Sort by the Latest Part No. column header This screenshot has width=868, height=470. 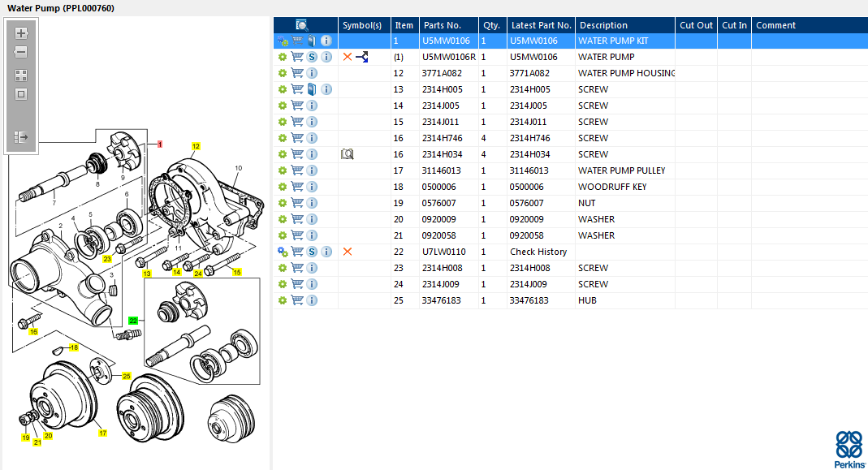pyautogui.click(x=541, y=25)
